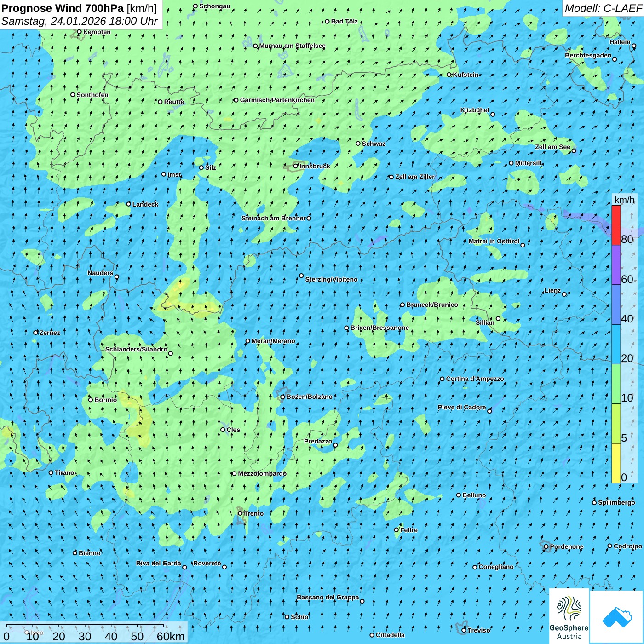
Task: Click the Innsbruck city marker dot
Action: point(296,166)
